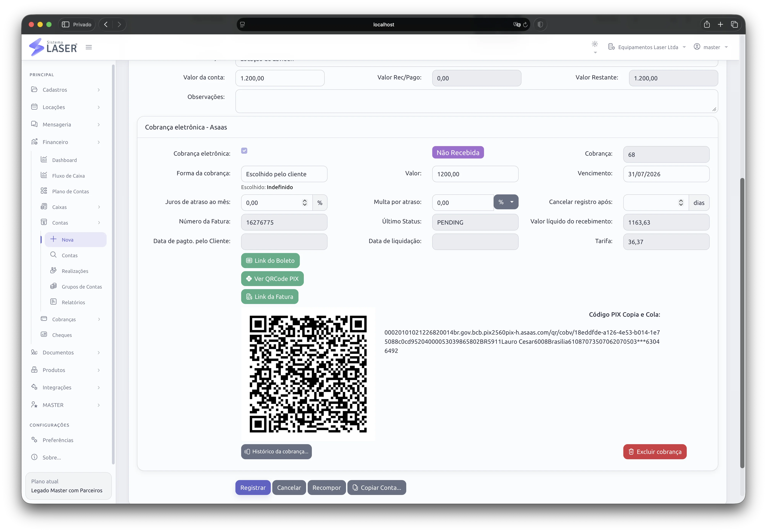Image resolution: width=767 pixels, height=532 pixels.
Task: Click the Excluir cobrança button
Action: (655, 452)
